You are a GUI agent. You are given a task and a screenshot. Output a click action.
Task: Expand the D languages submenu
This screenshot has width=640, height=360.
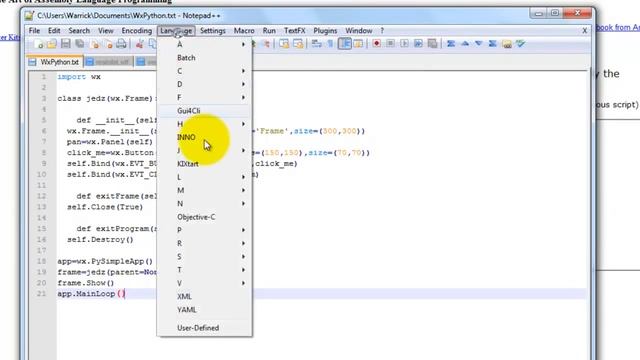point(204,84)
